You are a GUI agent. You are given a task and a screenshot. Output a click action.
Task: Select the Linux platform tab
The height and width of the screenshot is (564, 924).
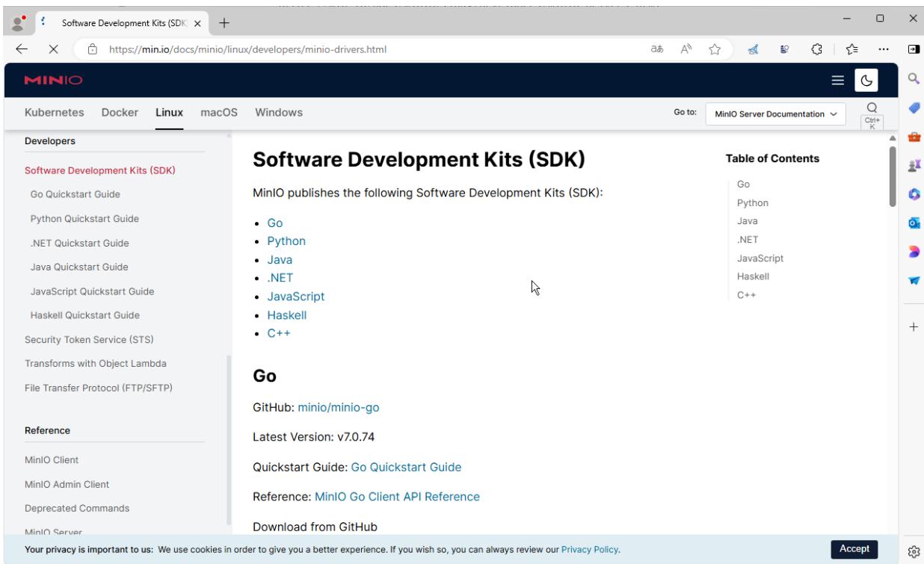[170, 113]
